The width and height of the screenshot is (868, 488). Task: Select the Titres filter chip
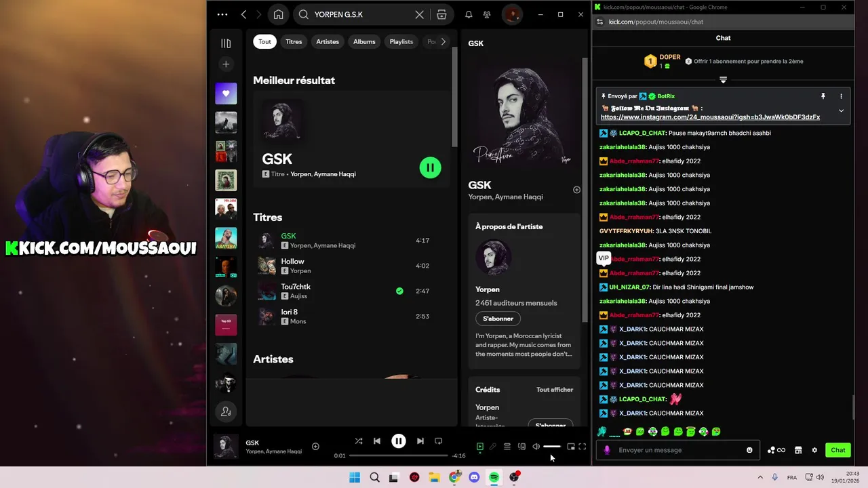tap(294, 41)
